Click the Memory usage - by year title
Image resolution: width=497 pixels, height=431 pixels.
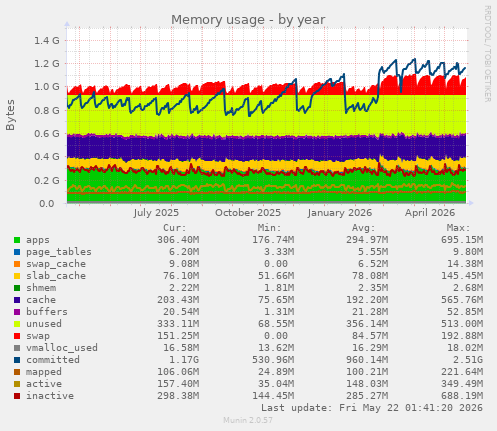(248, 20)
